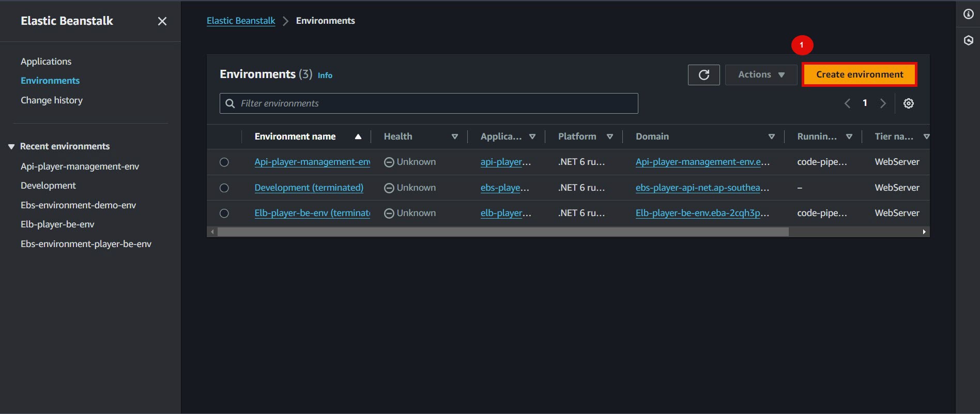The image size is (980, 414).
Task: Go to previous page arrow
Action: 847,103
